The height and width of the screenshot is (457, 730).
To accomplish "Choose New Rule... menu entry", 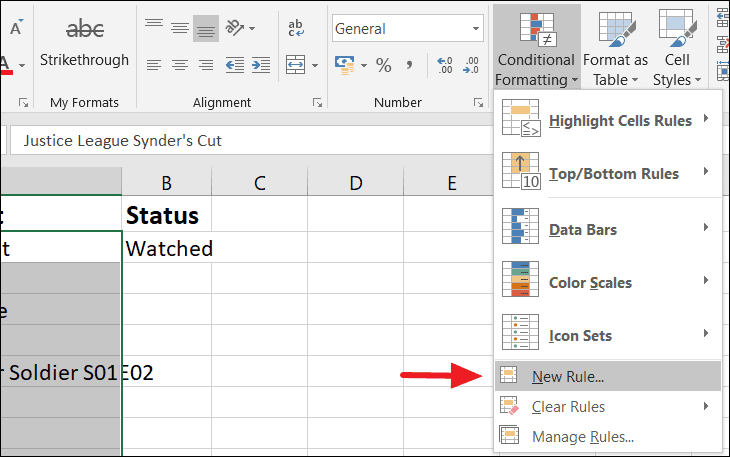I will pyautogui.click(x=608, y=376).
